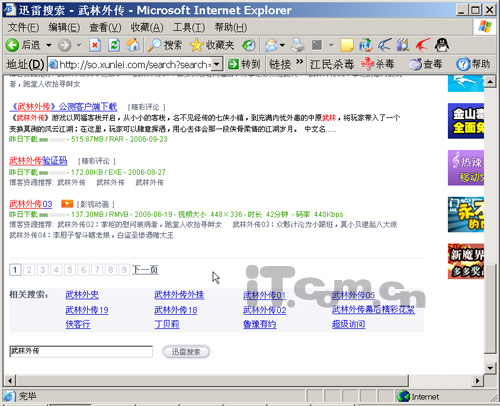The image size is (500, 406).
Task: Open the Search (搜索) toolbar button
Action: (x=165, y=45)
